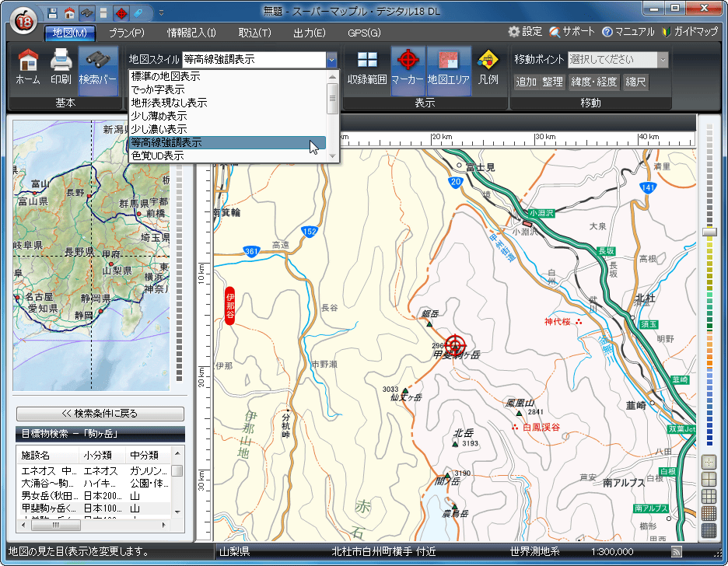Click style list scroll up arrow
728x566 pixels.
pos(332,76)
